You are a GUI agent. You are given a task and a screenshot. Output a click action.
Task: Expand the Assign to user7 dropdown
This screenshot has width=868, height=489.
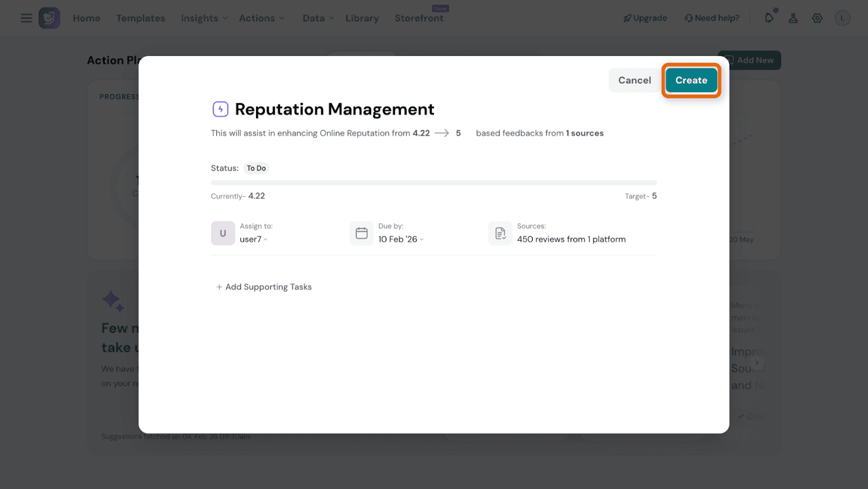click(x=254, y=239)
